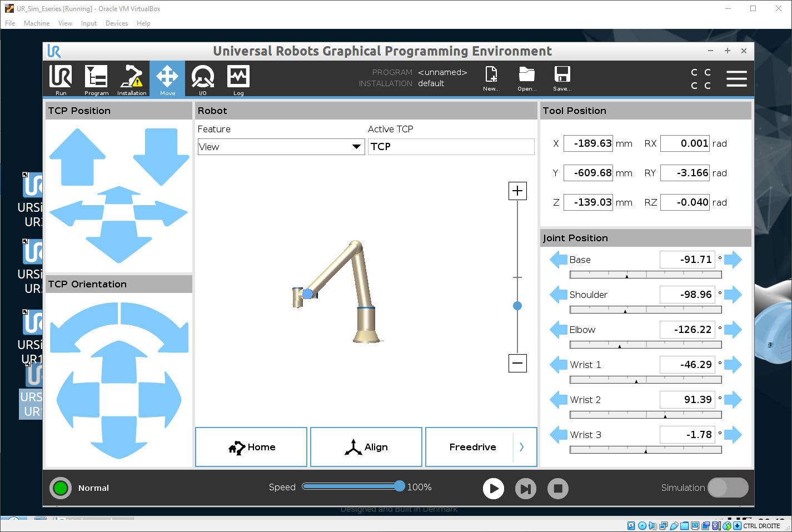
Task: Click the Speed slider handle
Action: (x=400, y=486)
